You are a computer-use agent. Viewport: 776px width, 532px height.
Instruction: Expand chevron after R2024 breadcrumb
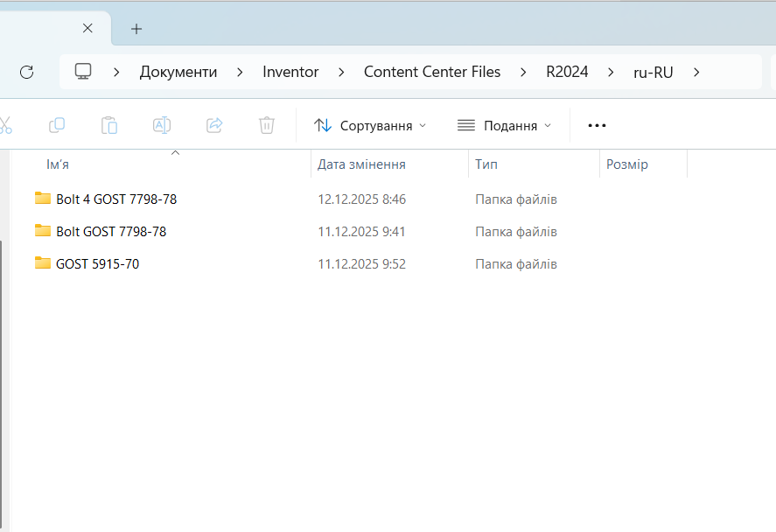610,73
